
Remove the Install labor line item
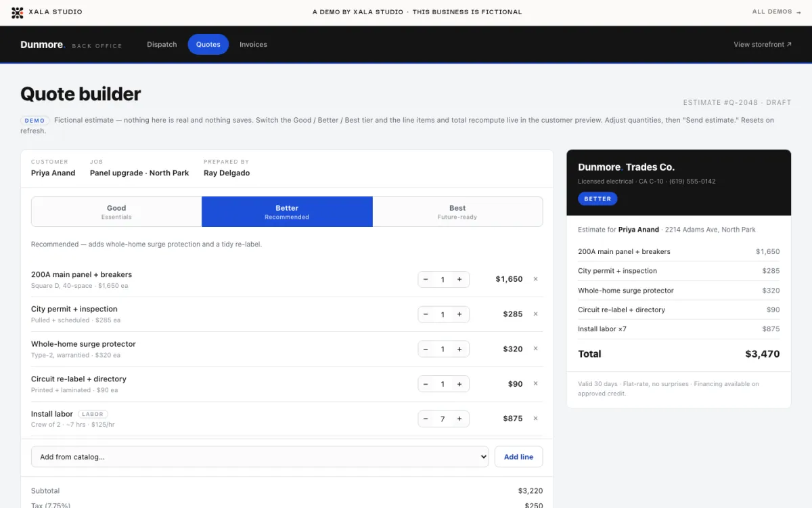tap(535, 419)
